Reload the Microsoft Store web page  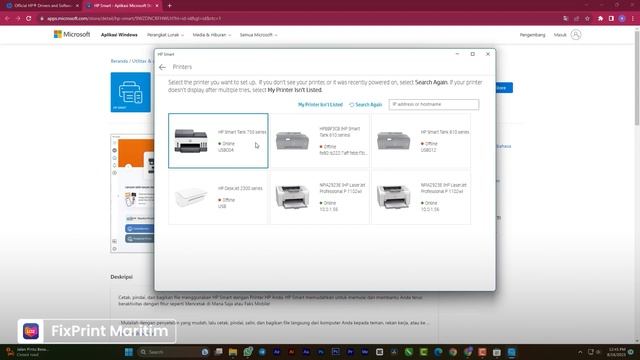tap(29, 18)
